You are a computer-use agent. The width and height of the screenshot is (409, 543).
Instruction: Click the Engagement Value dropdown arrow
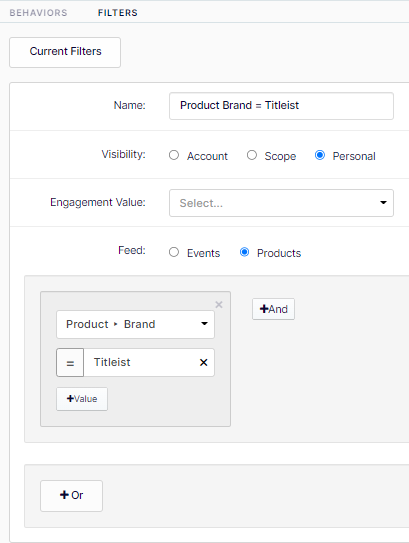[383, 203]
